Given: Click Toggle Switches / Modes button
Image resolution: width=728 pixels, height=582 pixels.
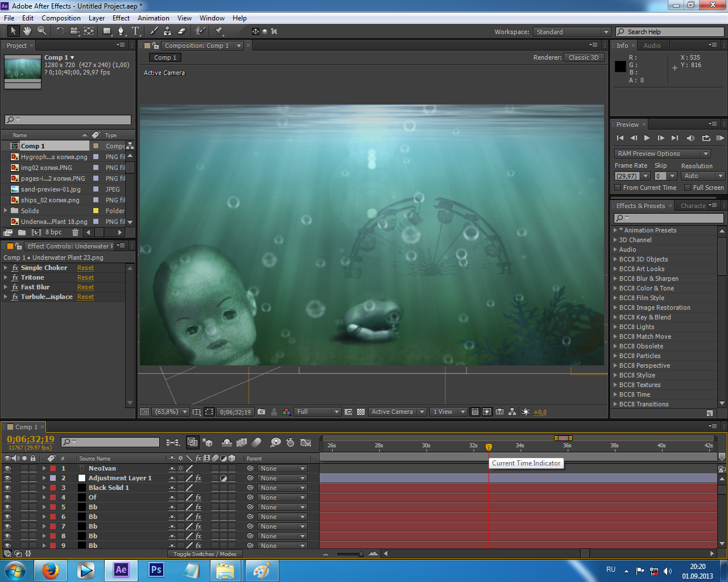Looking at the screenshot, I should coord(205,554).
